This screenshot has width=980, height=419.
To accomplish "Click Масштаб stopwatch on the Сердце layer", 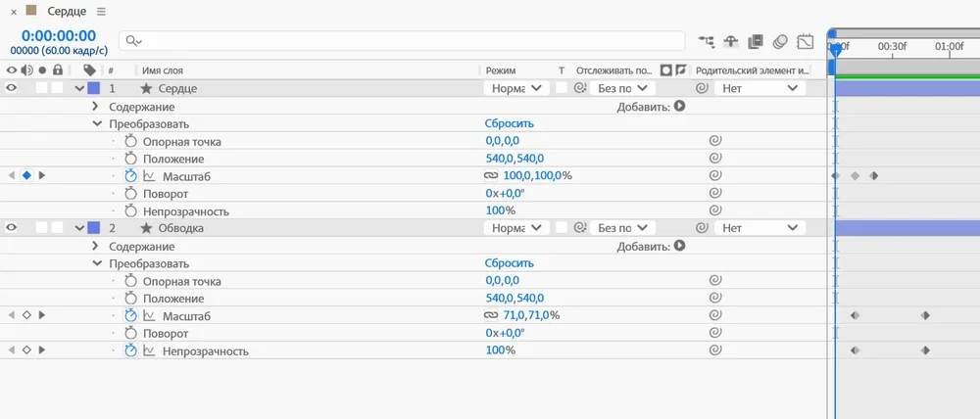I will 131,176.
